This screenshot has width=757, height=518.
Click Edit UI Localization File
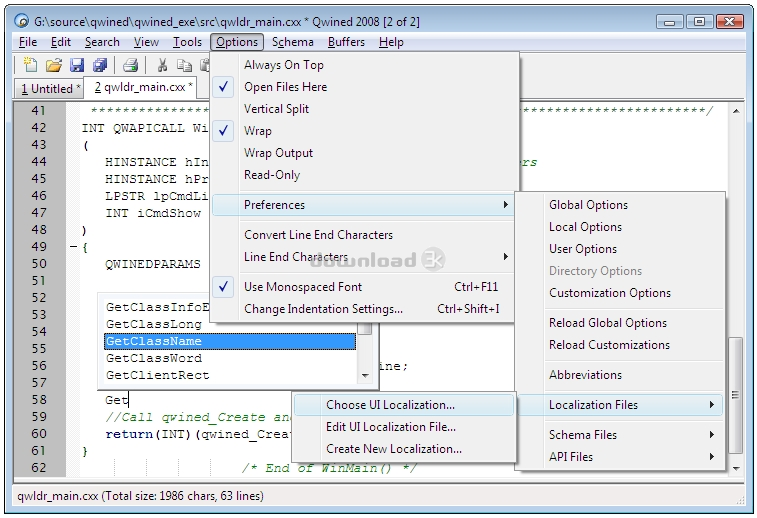pos(404,427)
